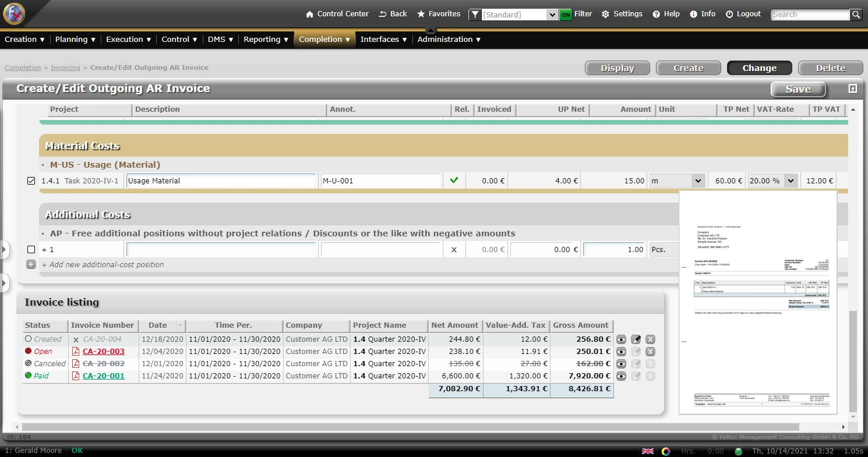Screen dimensions: 868x457
Task: Open the unit dropdown showing m
Action: coord(697,181)
